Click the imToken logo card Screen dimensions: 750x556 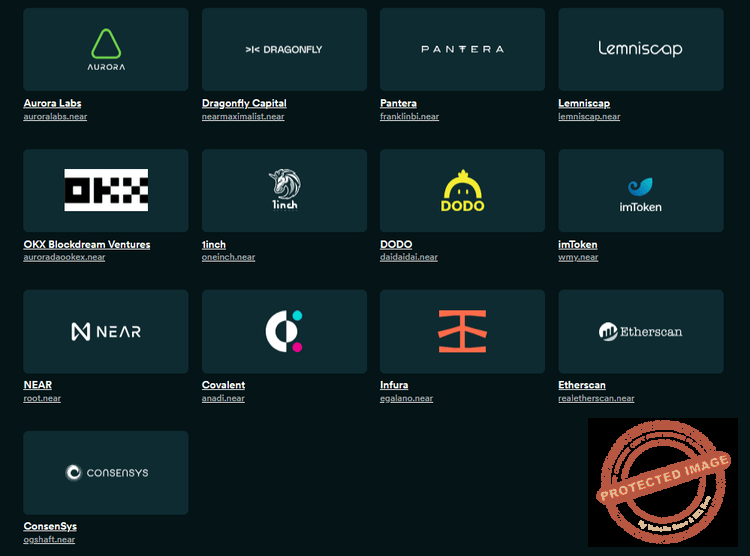(x=640, y=190)
